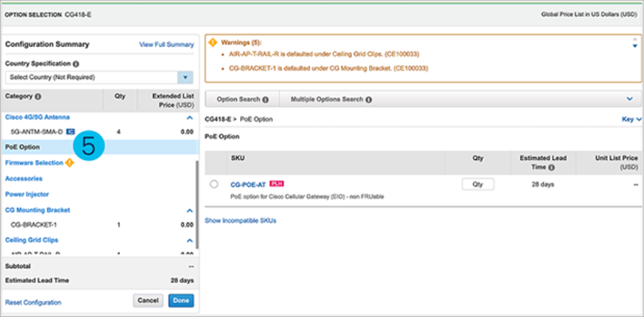Click the Option Search info icon
The height and width of the screenshot is (317, 644).
pos(266,99)
